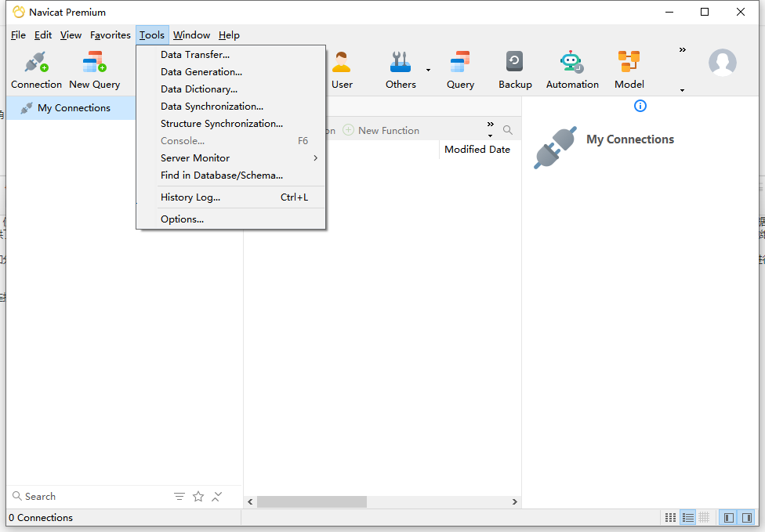
Task: Choose Find in Database/Schema entry
Action: [230, 175]
